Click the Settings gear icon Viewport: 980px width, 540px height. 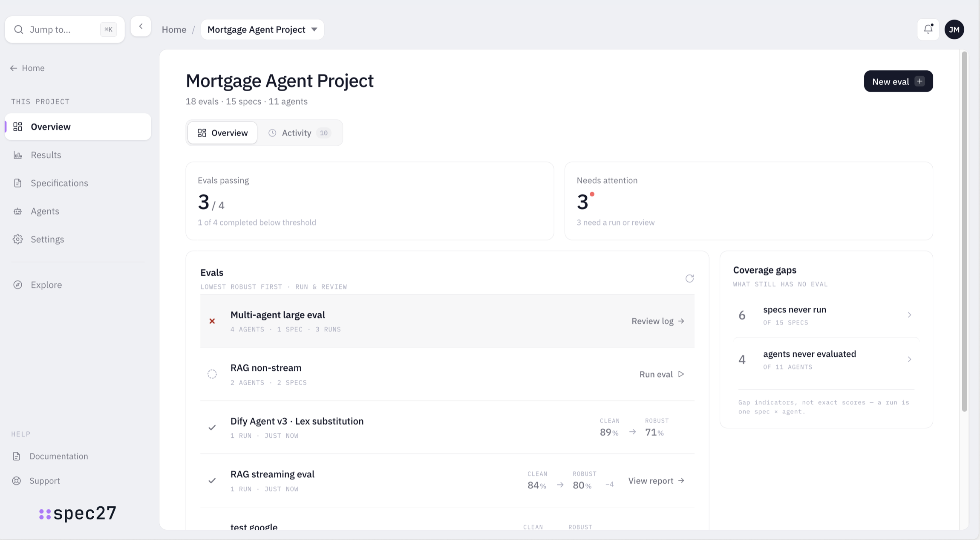(17, 240)
